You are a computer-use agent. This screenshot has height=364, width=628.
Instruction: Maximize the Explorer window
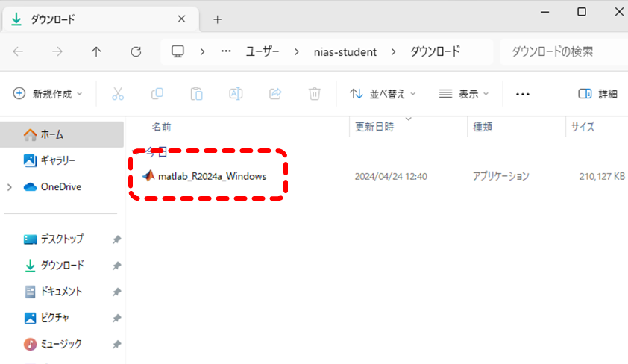(x=582, y=12)
